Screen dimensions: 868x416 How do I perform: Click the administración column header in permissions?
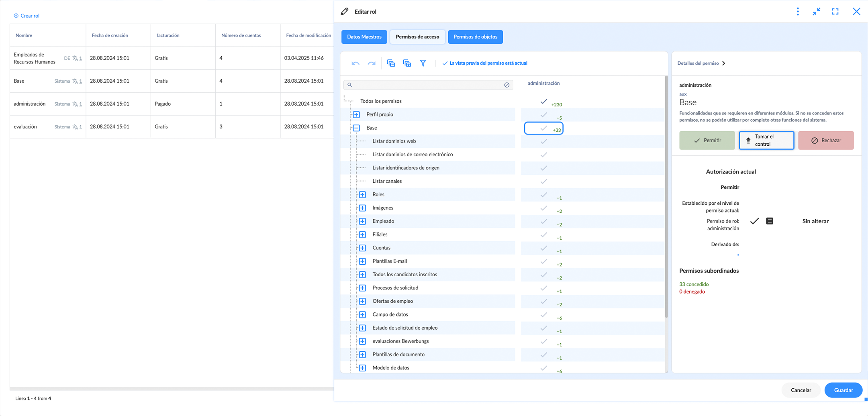tap(543, 84)
